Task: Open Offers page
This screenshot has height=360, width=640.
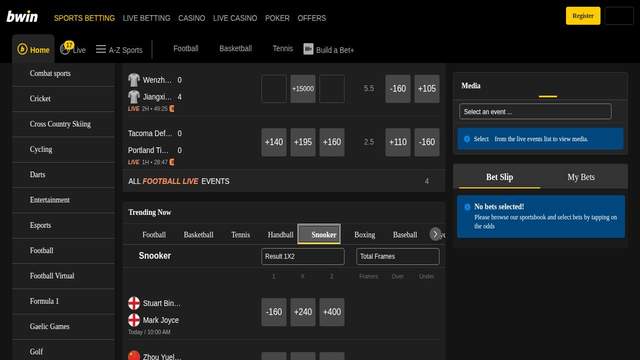Action: pyautogui.click(x=312, y=18)
